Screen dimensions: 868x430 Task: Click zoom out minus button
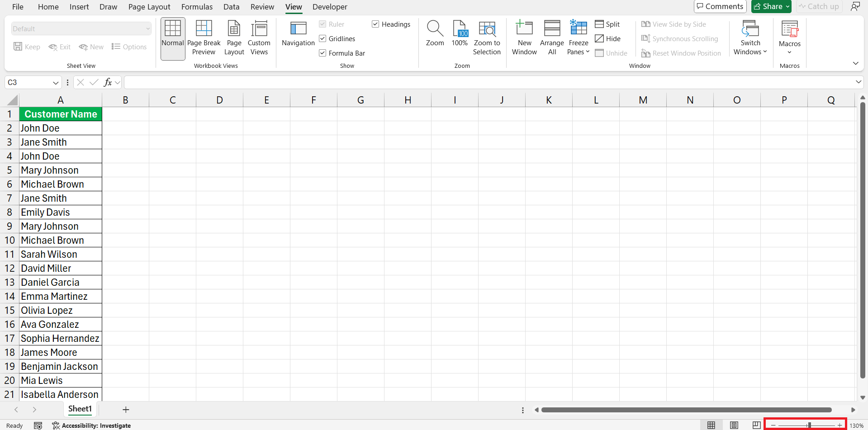coord(773,425)
